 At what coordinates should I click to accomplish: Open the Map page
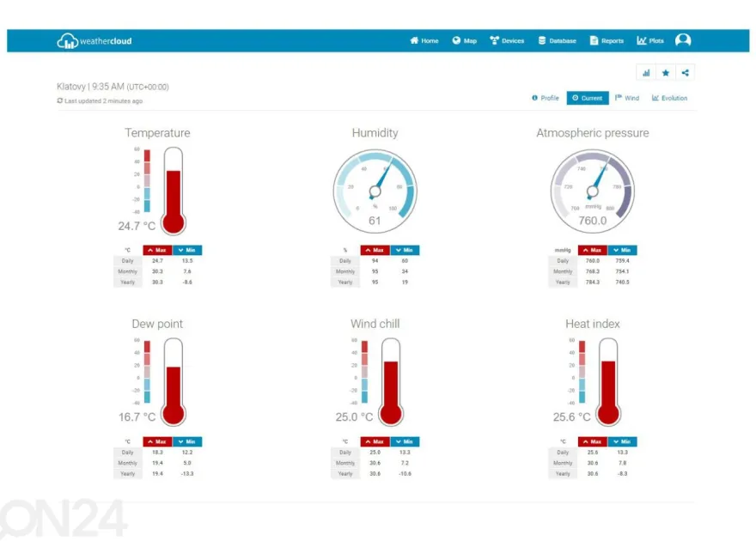point(464,41)
